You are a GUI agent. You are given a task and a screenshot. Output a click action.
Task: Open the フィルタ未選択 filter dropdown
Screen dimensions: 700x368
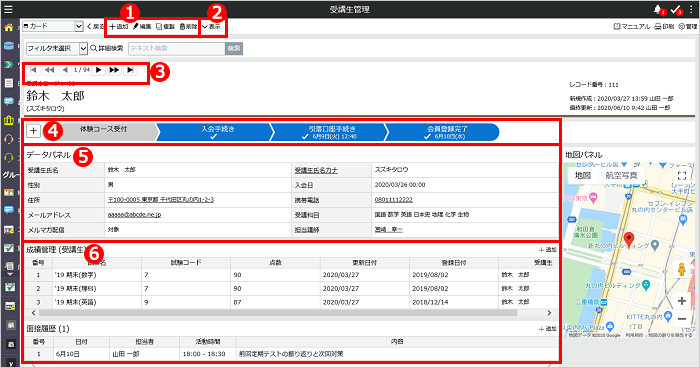tap(57, 48)
